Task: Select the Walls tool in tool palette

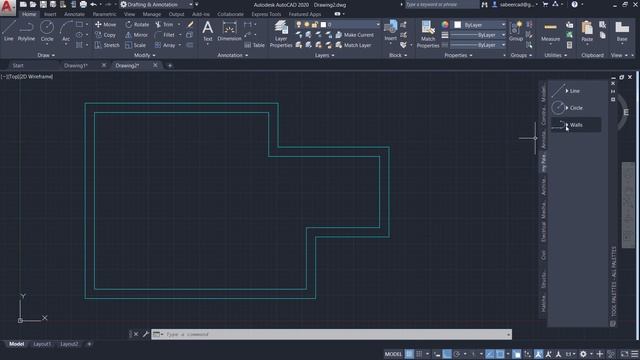Action: [576, 125]
